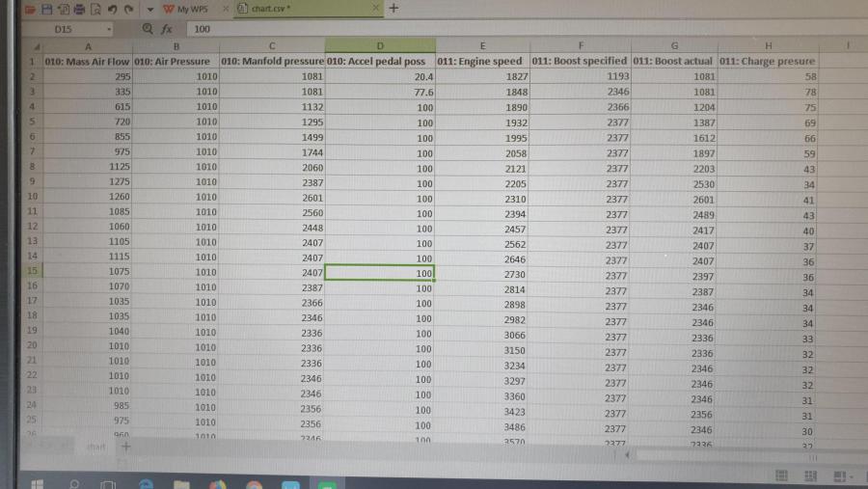Select row 15 header
This screenshot has height=489, width=868.
coord(32,273)
